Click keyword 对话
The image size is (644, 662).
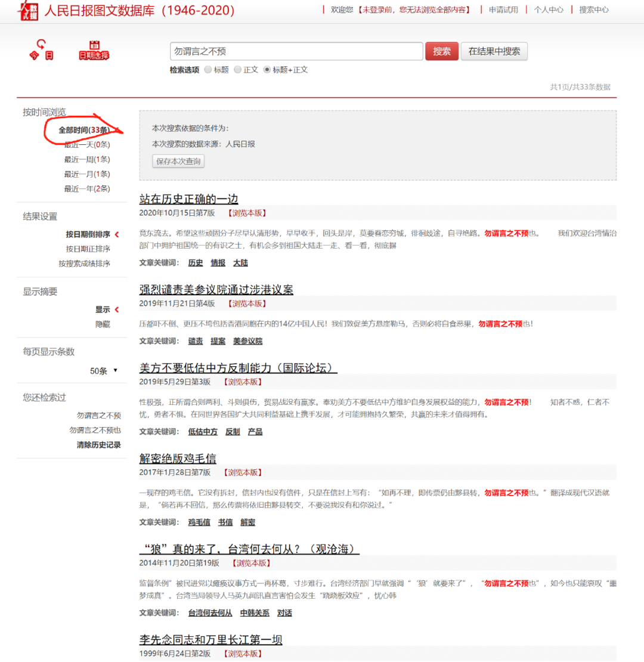(284, 613)
